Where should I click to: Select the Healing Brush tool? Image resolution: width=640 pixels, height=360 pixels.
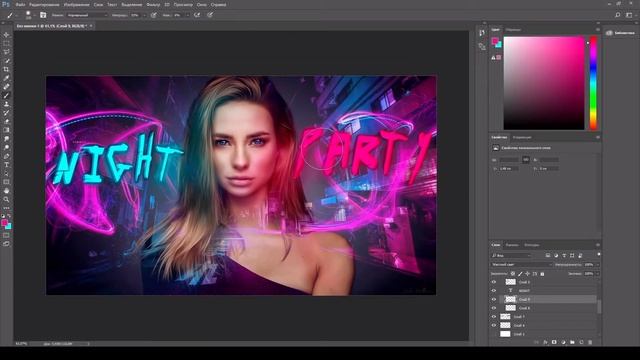click(x=6, y=87)
